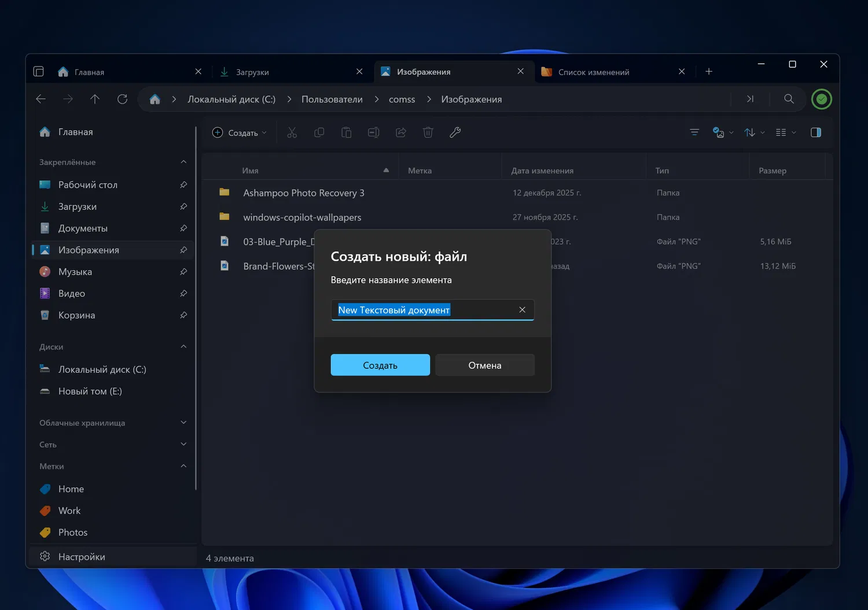Open the sort order dropdown
The image size is (868, 610).
coord(754,132)
